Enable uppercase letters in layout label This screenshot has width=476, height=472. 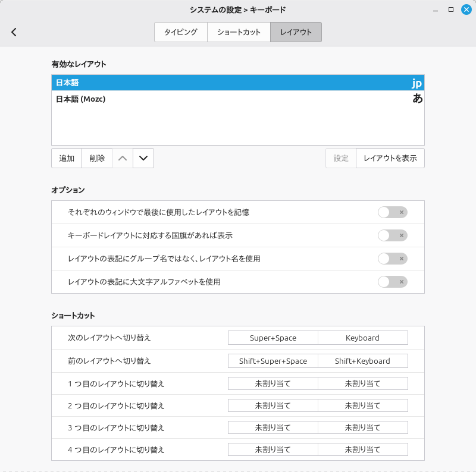[393, 282]
